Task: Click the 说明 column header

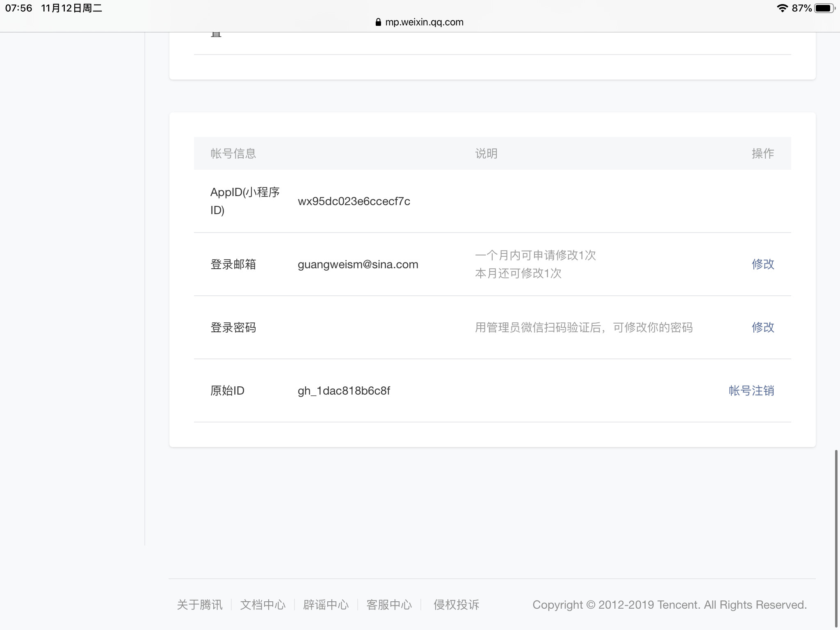Action: 486,153
